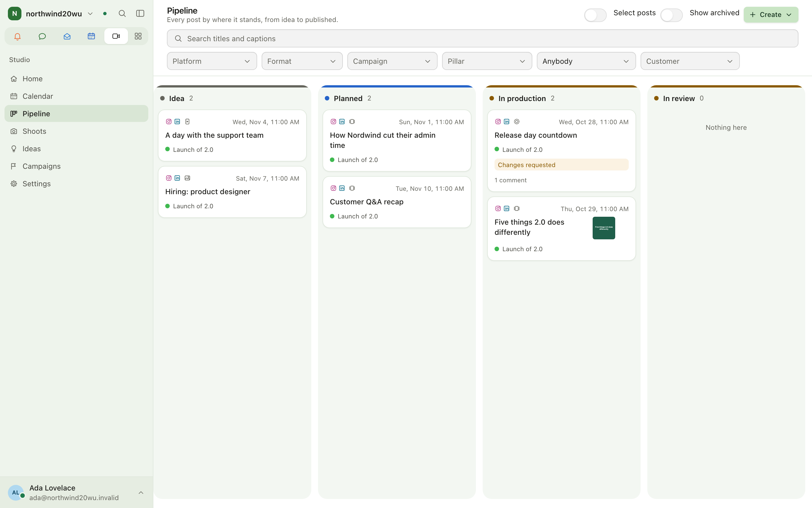This screenshot has height=508, width=812.
Task: Click the Changes requested badge
Action: [561, 165]
